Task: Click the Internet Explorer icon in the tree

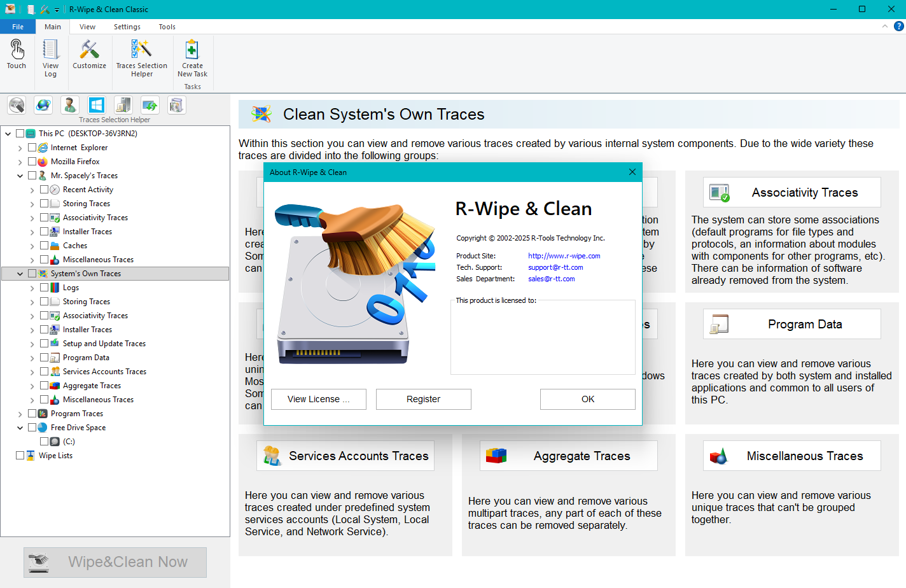Action: [x=43, y=148]
